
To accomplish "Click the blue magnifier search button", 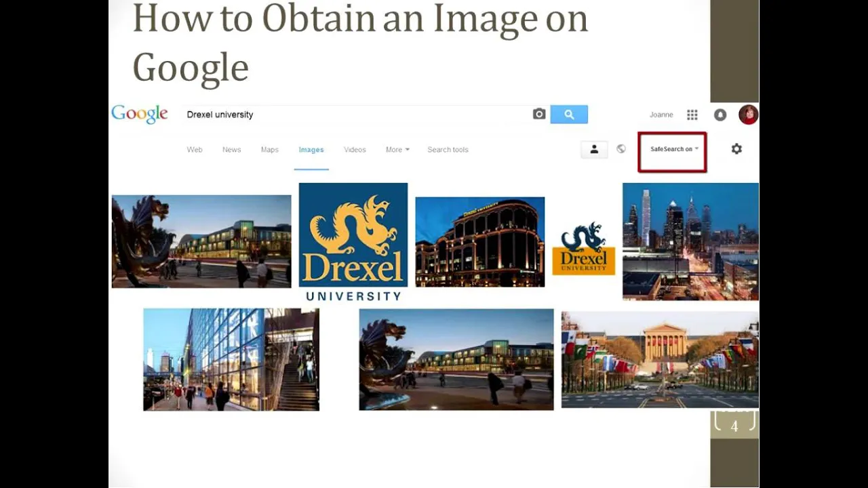I will 569,115.
